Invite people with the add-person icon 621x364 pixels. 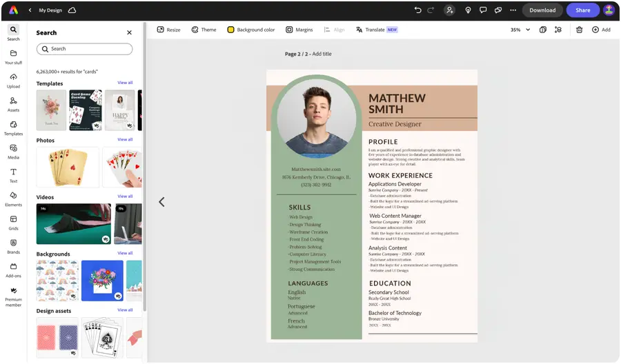click(x=449, y=10)
